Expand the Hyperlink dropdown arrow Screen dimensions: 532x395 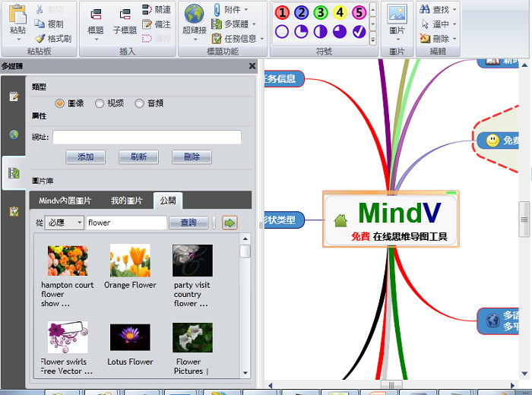[195, 39]
